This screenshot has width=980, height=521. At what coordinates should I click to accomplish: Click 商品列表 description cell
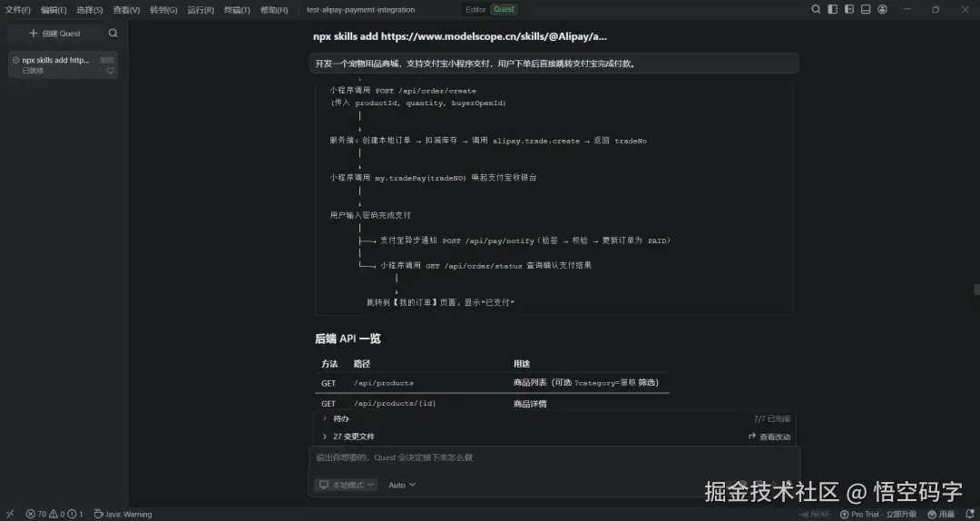pos(586,383)
